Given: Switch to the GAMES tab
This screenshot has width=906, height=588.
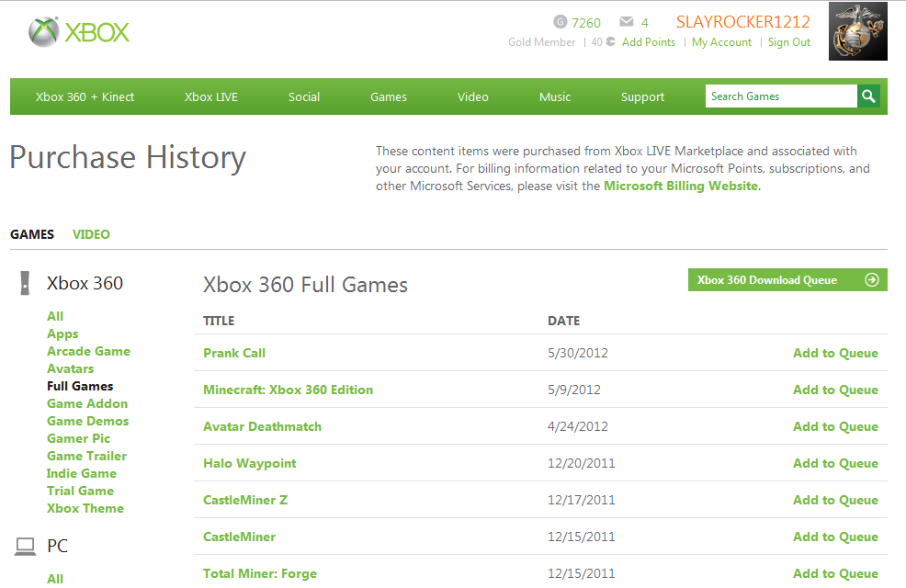Looking at the screenshot, I should (x=32, y=234).
